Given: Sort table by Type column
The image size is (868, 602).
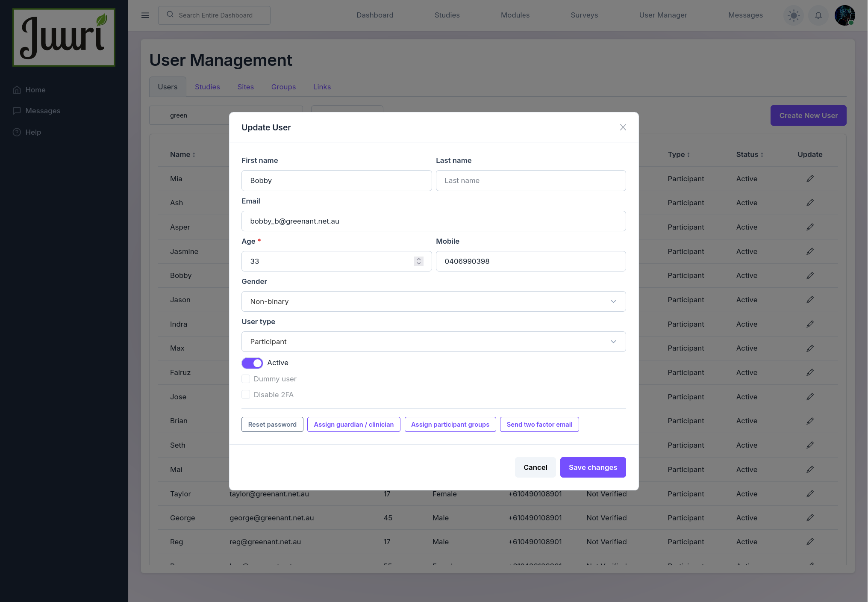Looking at the screenshot, I should [679, 154].
